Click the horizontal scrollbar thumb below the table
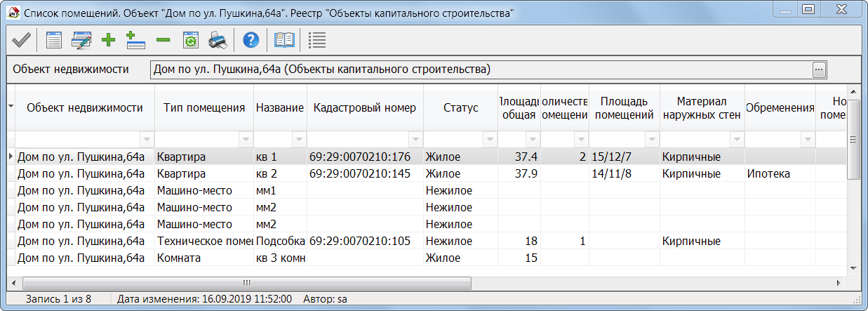 pyautogui.click(x=246, y=283)
